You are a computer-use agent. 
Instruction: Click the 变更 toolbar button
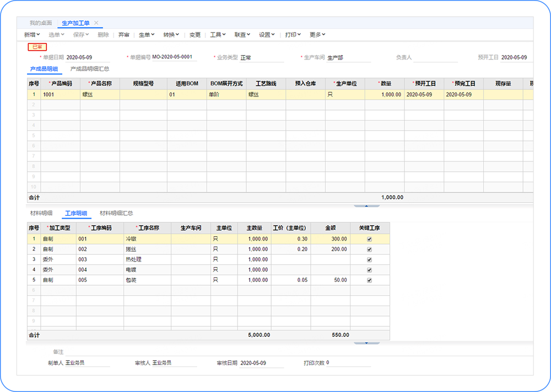[x=195, y=35]
